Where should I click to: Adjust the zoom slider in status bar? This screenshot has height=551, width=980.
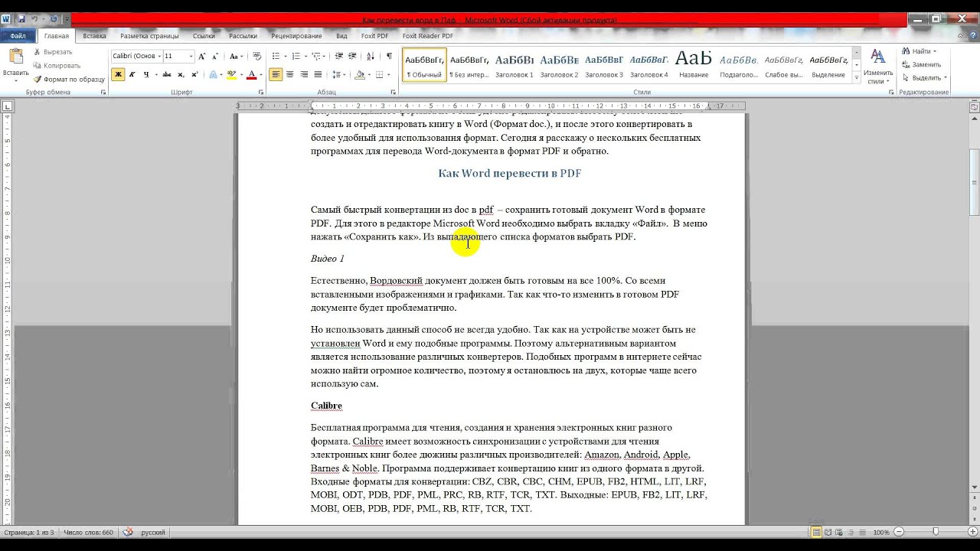936,532
